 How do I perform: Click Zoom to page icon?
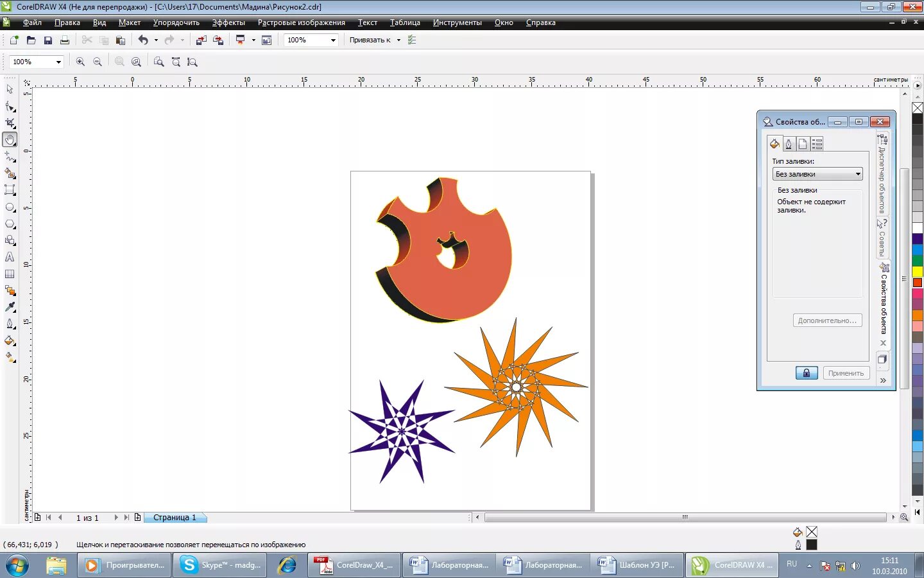click(x=159, y=62)
